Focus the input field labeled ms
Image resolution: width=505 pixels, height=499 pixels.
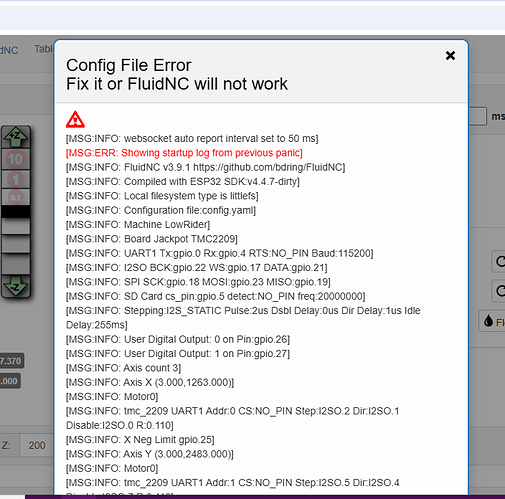coord(477,116)
